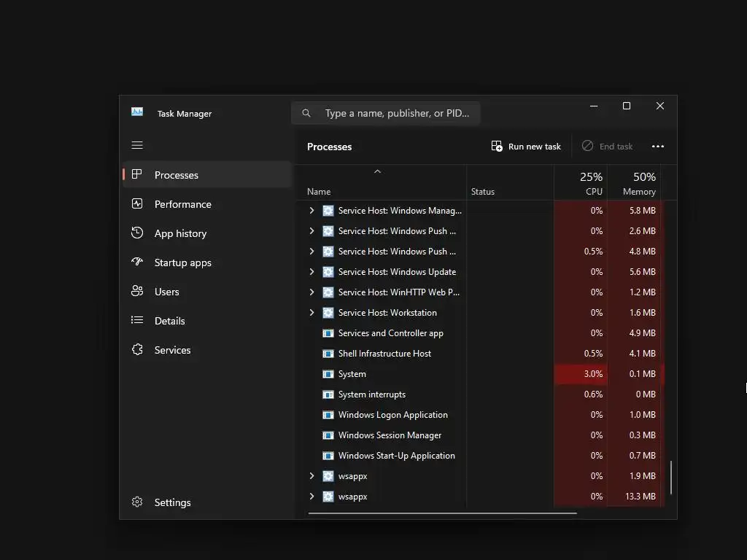The image size is (747, 560).
Task: Open the App history page
Action: click(x=207, y=233)
